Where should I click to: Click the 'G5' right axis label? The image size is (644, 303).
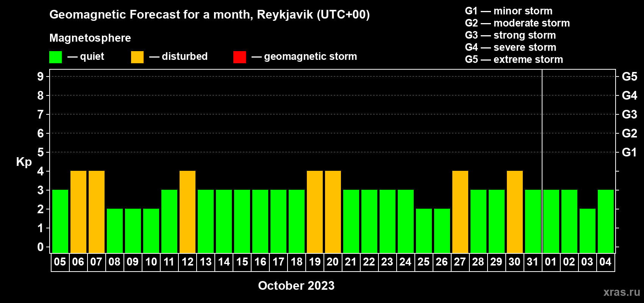(630, 77)
